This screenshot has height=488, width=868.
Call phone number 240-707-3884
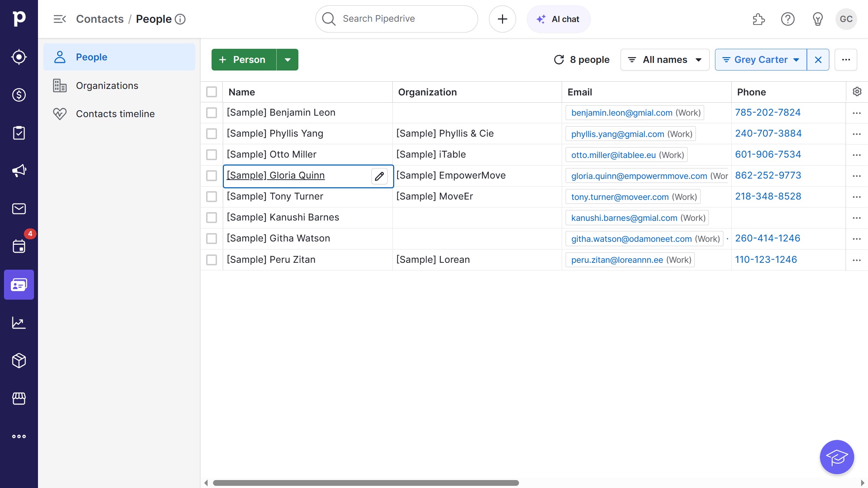pyautogui.click(x=768, y=133)
